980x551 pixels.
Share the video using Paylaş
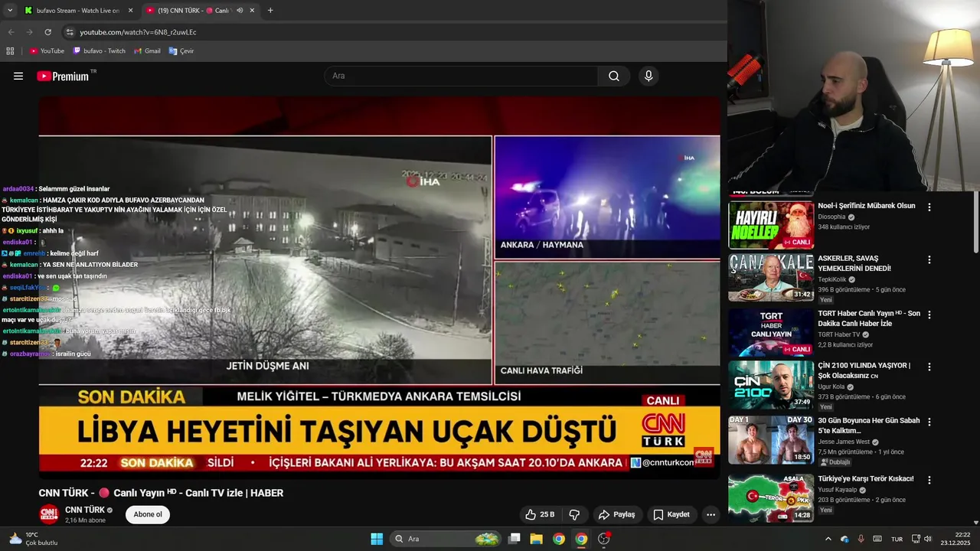coord(617,514)
